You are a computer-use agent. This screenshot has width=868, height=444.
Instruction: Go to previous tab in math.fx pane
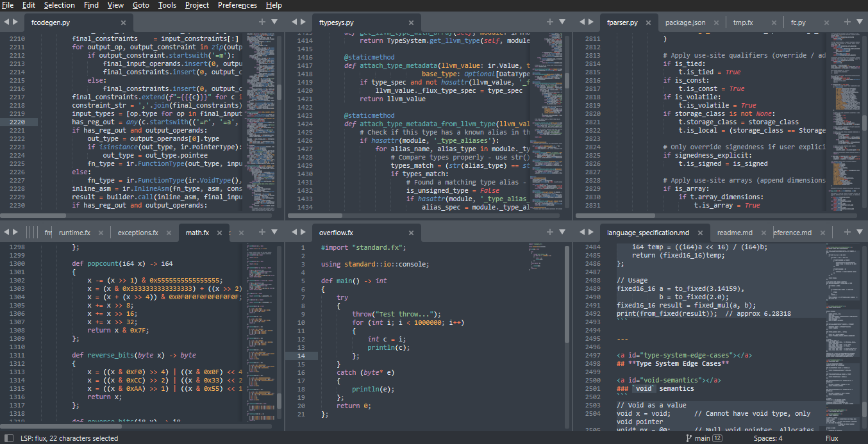(x=6, y=232)
